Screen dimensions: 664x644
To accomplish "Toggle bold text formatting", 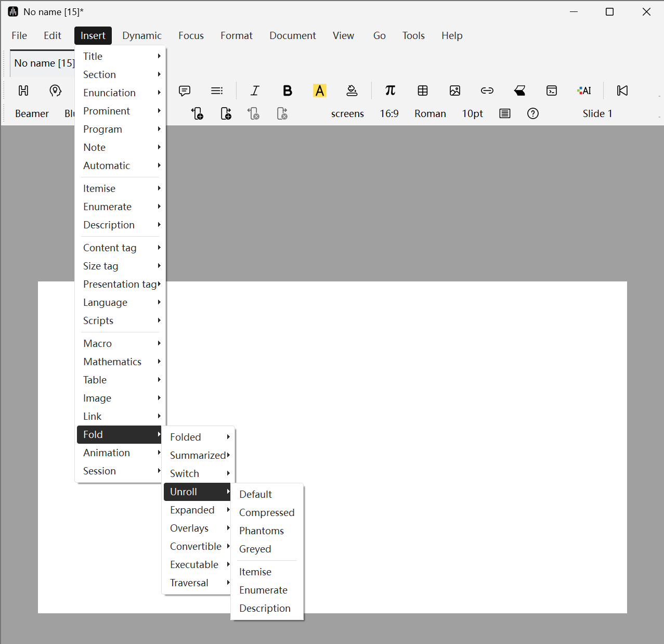I will (287, 91).
